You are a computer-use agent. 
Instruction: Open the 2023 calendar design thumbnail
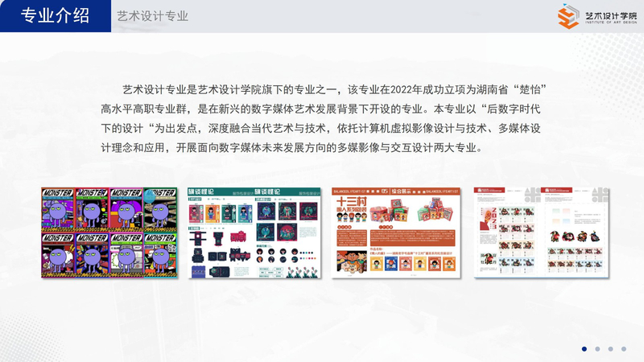pos(539,232)
